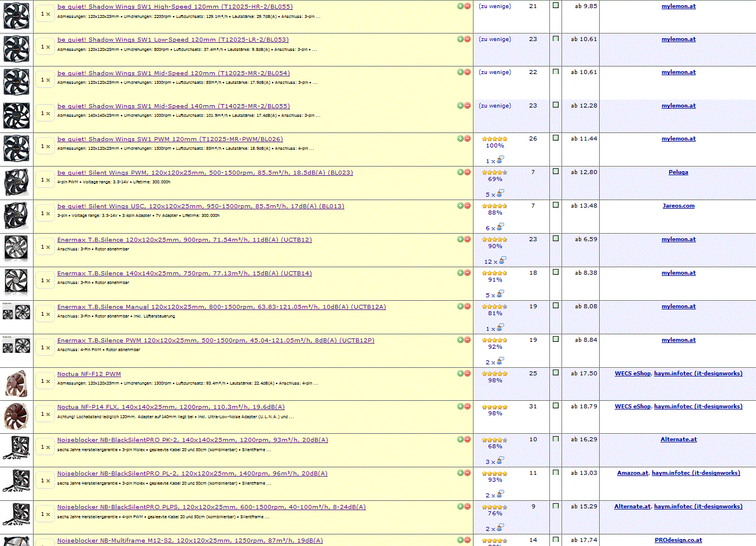
Task: Tick checkbox in Noctua NF-P14 FLX row
Action: 556,406
